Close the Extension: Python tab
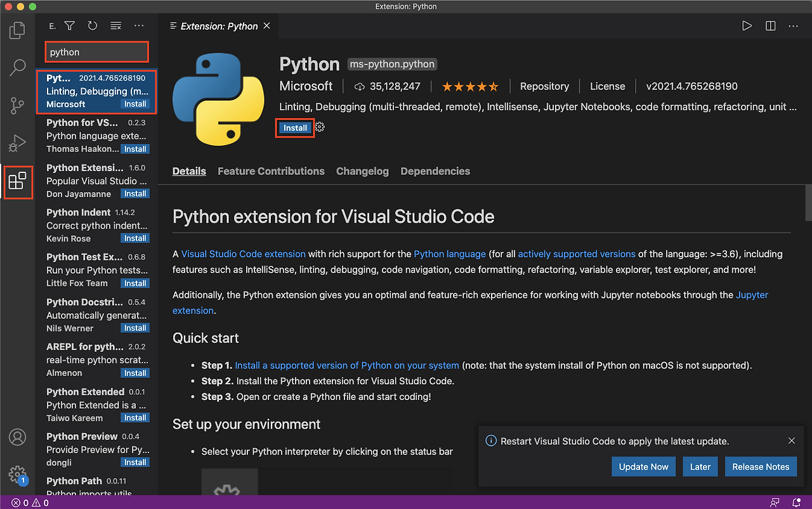The width and height of the screenshot is (812, 509). pyautogui.click(x=266, y=26)
